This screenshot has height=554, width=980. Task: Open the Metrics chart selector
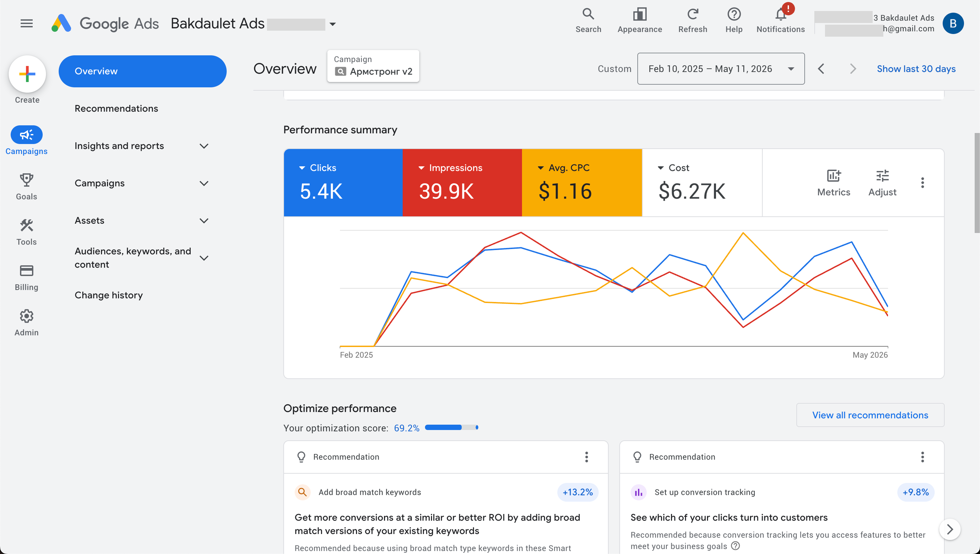[834, 183]
